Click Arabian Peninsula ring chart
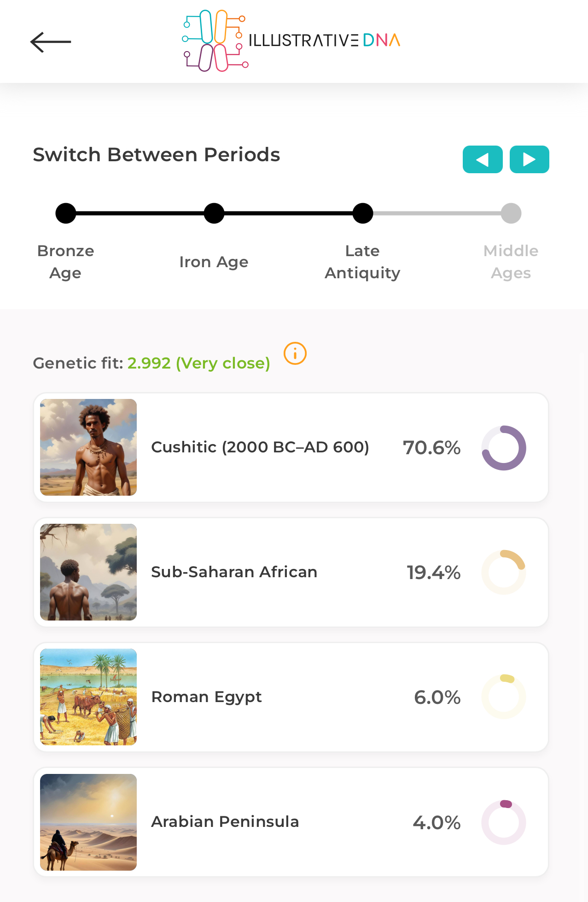 pyautogui.click(x=504, y=822)
